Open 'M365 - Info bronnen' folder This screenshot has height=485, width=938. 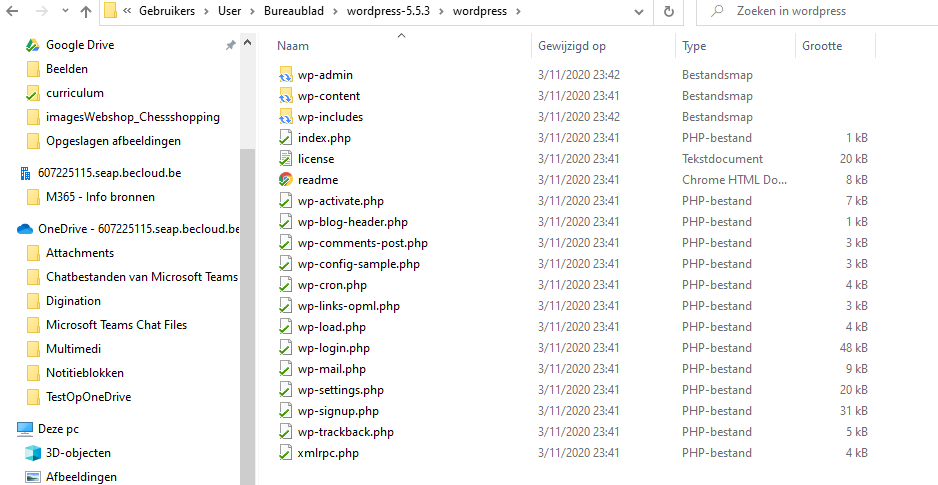100,197
